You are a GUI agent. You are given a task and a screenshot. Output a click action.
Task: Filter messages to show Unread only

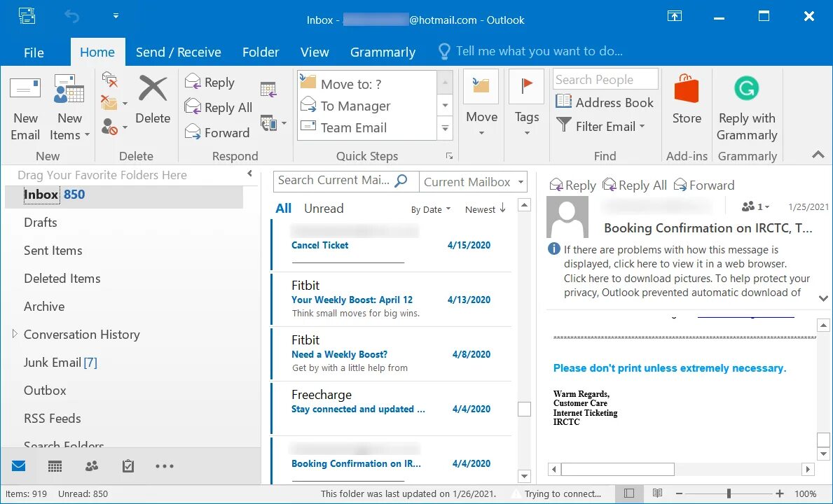324,208
